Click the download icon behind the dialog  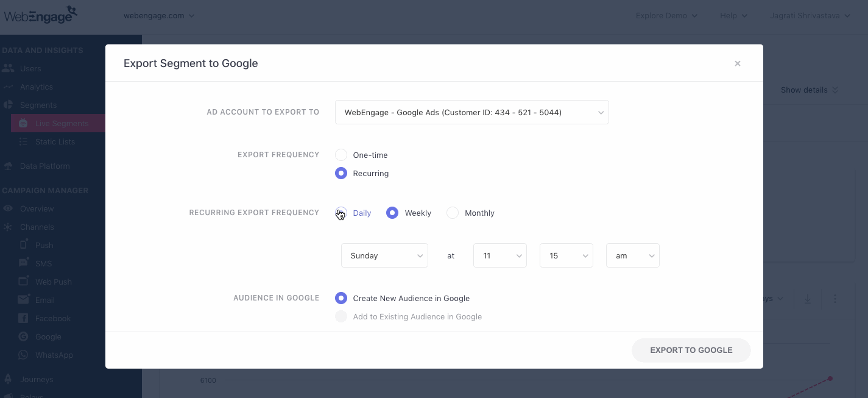pos(808,299)
